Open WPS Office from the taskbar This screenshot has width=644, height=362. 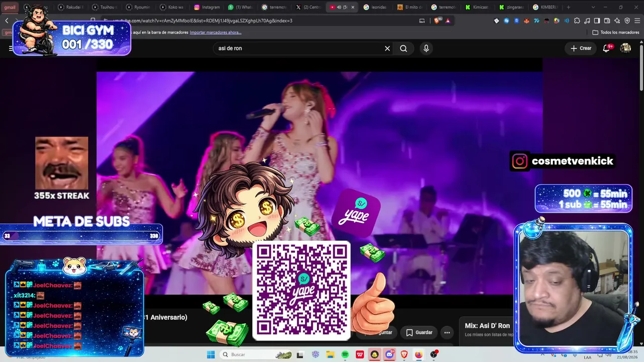click(x=360, y=354)
